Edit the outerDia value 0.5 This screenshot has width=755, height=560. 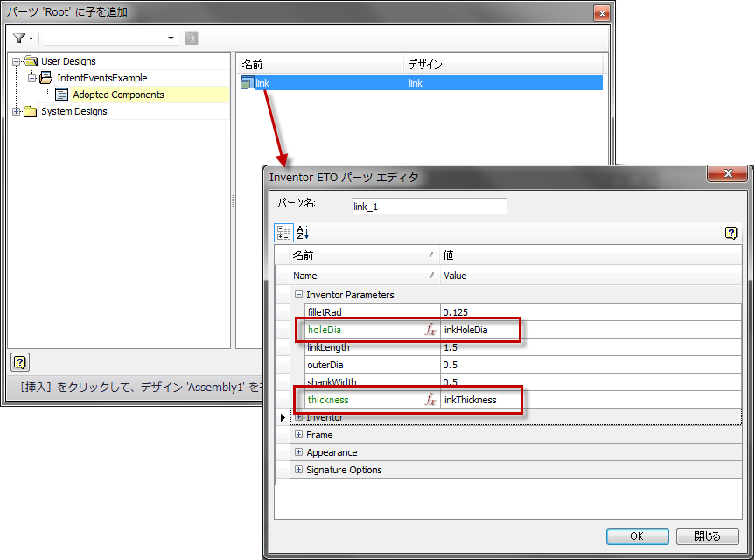coord(591,365)
